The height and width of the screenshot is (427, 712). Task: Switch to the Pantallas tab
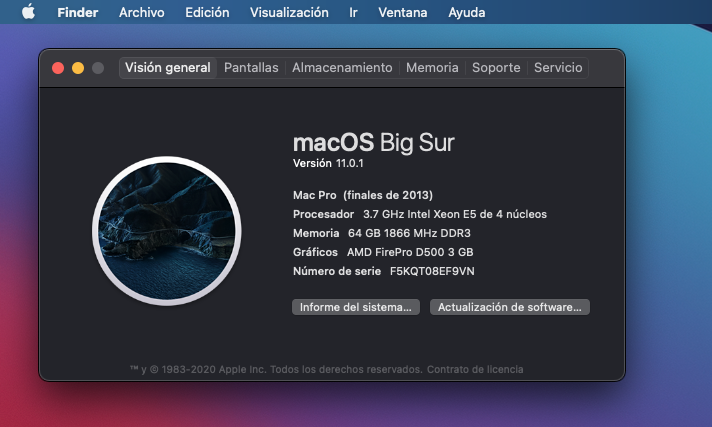tap(251, 68)
